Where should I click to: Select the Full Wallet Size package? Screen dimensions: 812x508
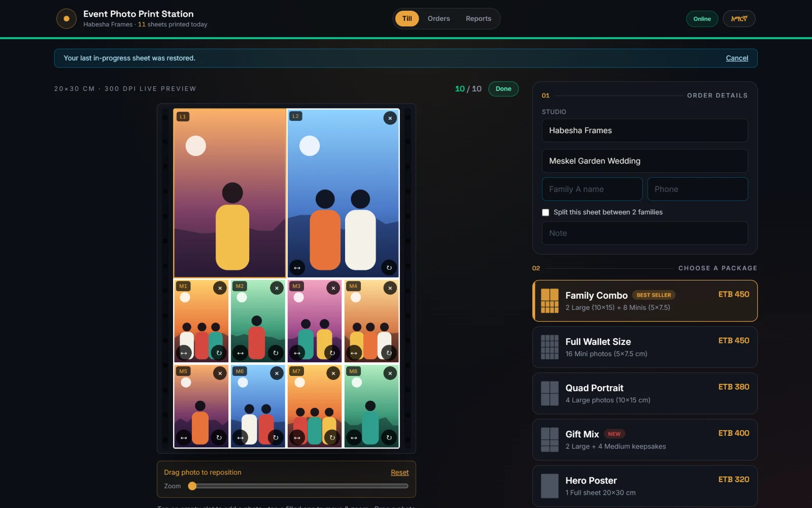tap(645, 347)
